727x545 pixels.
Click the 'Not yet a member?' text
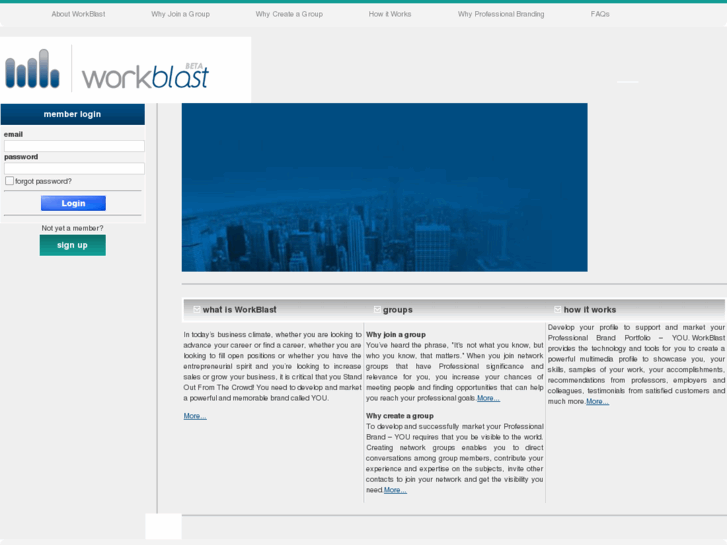point(72,228)
